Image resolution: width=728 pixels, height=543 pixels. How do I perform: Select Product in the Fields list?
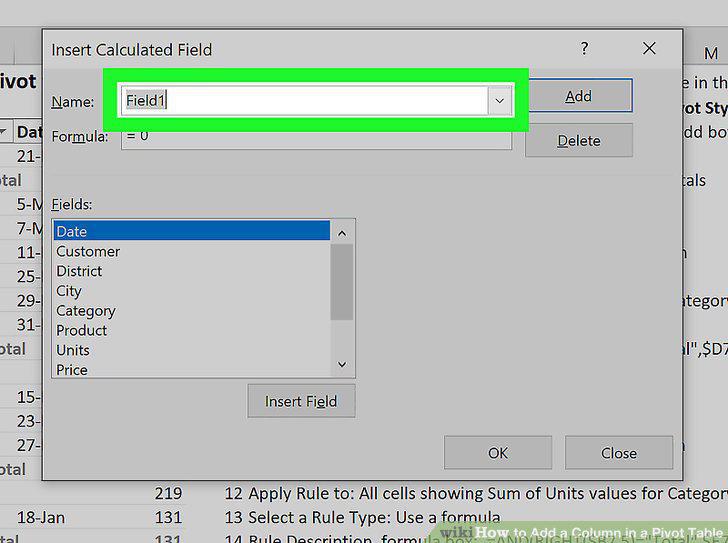[x=192, y=330]
